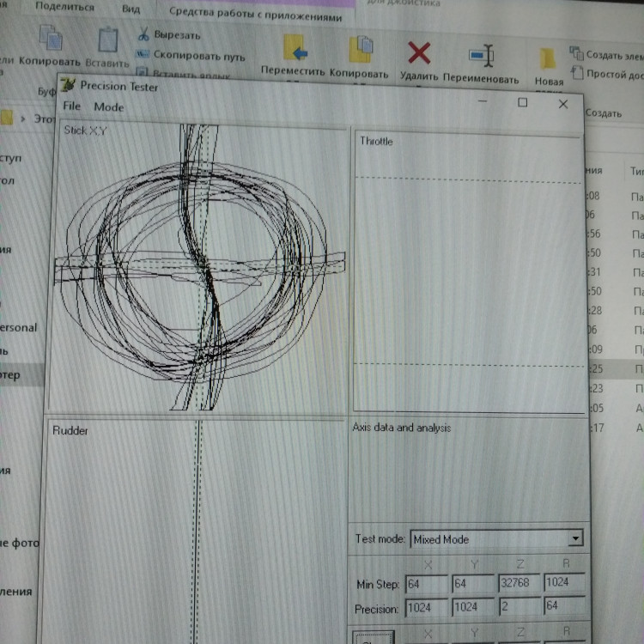Open the Mode menu in Precision Tester
Screen dimensions: 644x644
[x=109, y=107]
